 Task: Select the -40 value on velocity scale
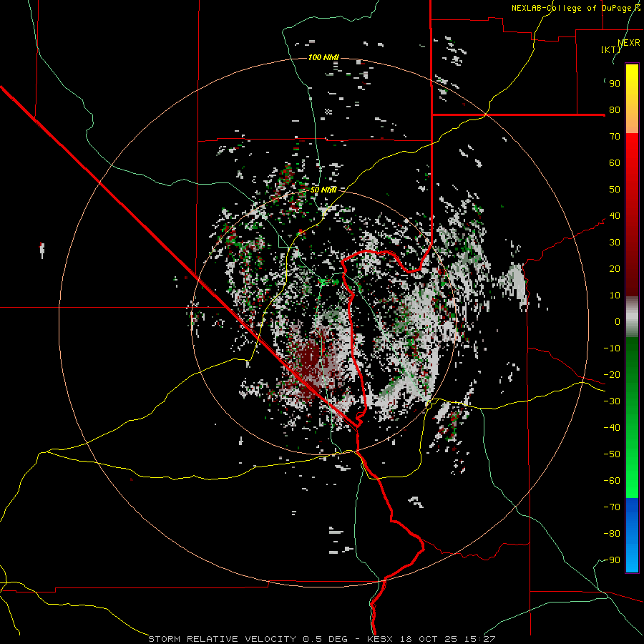(612, 428)
